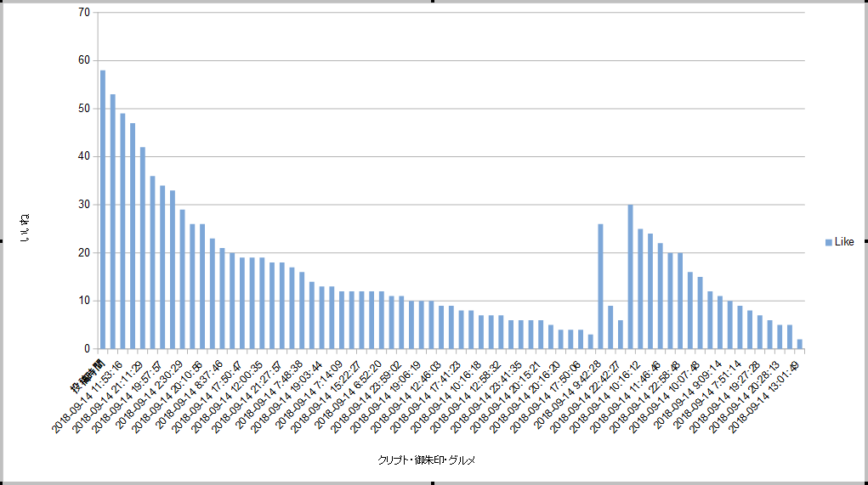The height and width of the screenshot is (485, 868).
Task: Click the second-tallest bar reaching about 53
Action: coord(113,221)
